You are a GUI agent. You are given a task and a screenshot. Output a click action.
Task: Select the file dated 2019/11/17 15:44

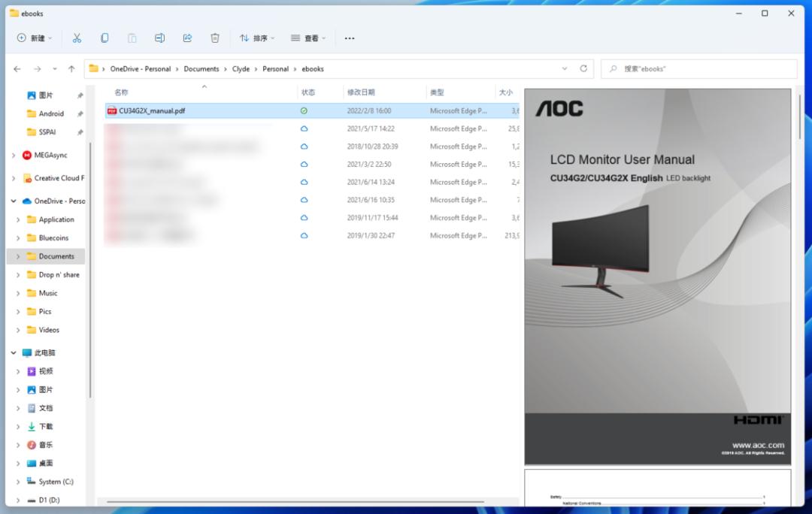click(312, 218)
